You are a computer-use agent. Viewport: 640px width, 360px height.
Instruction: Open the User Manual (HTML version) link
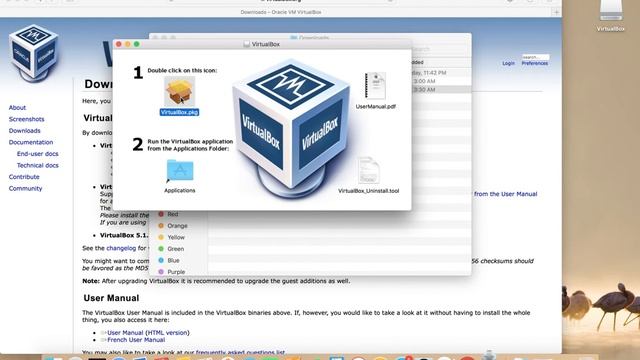pyautogui.click(x=148, y=333)
